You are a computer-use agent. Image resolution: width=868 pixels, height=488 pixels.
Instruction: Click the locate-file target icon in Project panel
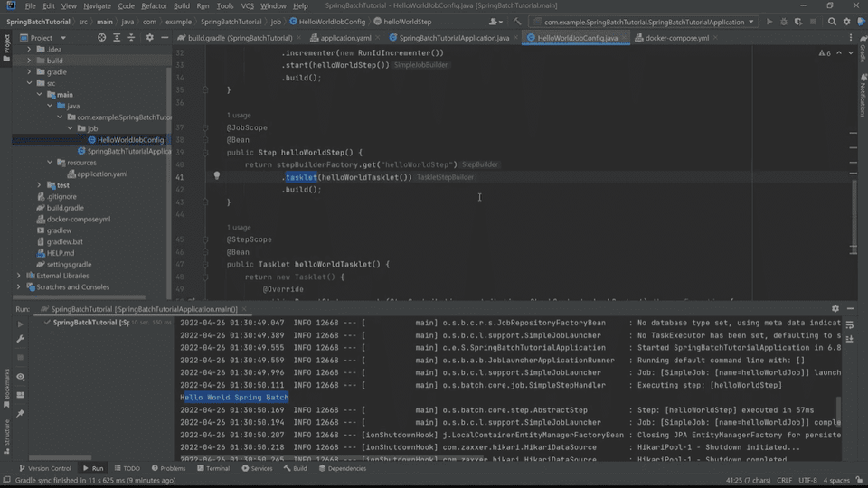101,38
